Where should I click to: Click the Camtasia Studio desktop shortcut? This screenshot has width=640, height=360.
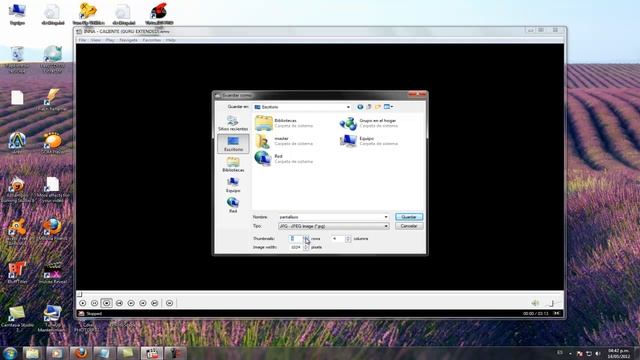pos(17,318)
